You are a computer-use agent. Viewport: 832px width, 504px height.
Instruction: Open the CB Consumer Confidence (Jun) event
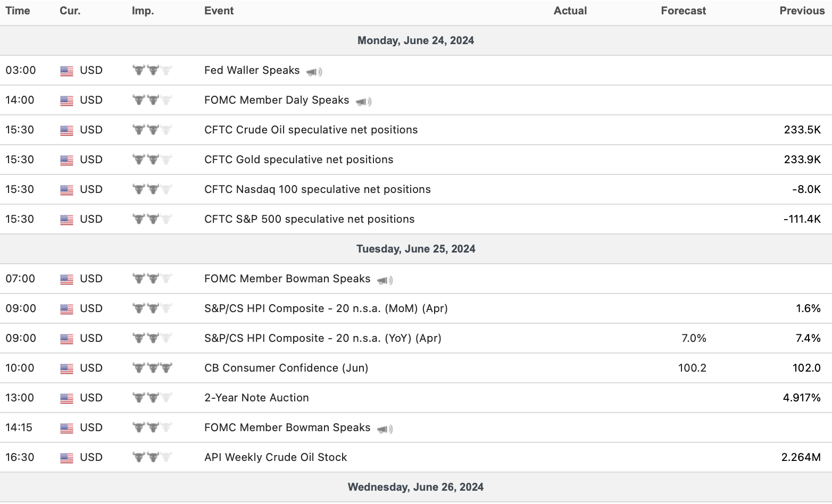point(286,368)
